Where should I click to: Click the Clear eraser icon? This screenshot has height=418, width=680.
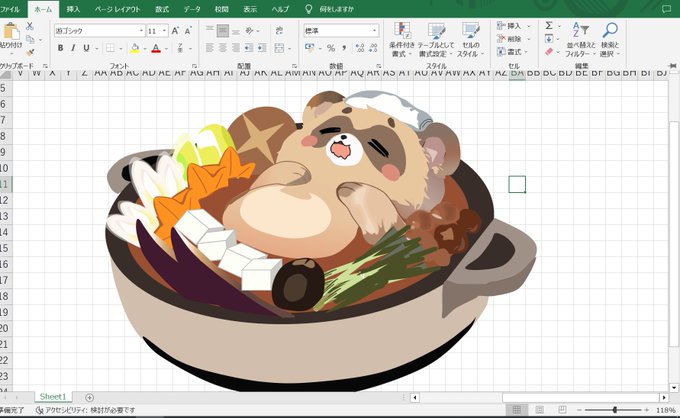(x=549, y=52)
